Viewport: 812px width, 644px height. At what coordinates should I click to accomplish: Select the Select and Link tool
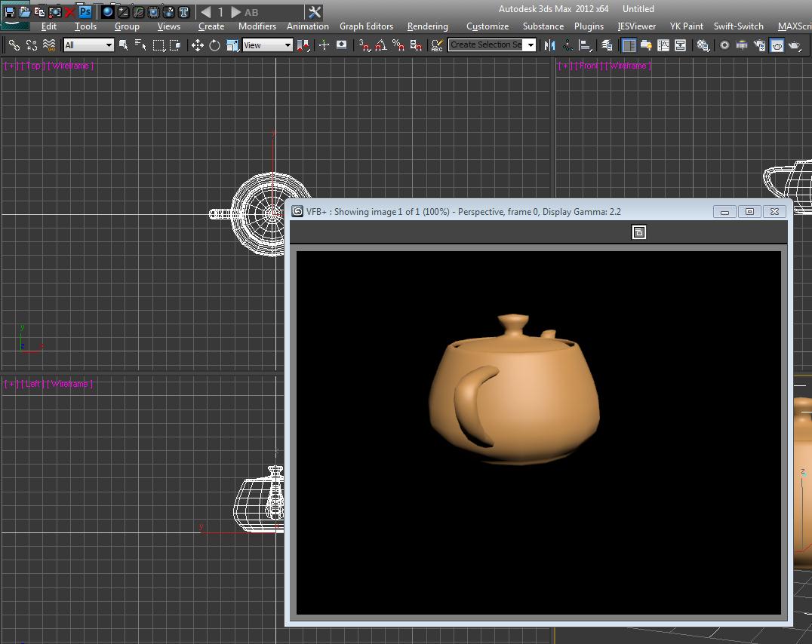pyautogui.click(x=13, y=45)
